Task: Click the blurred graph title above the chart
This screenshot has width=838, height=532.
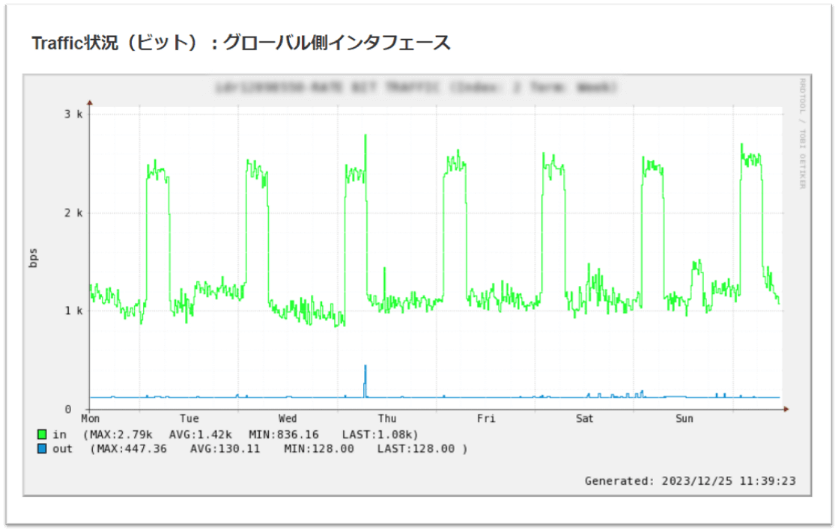Action: coord(416,89)
